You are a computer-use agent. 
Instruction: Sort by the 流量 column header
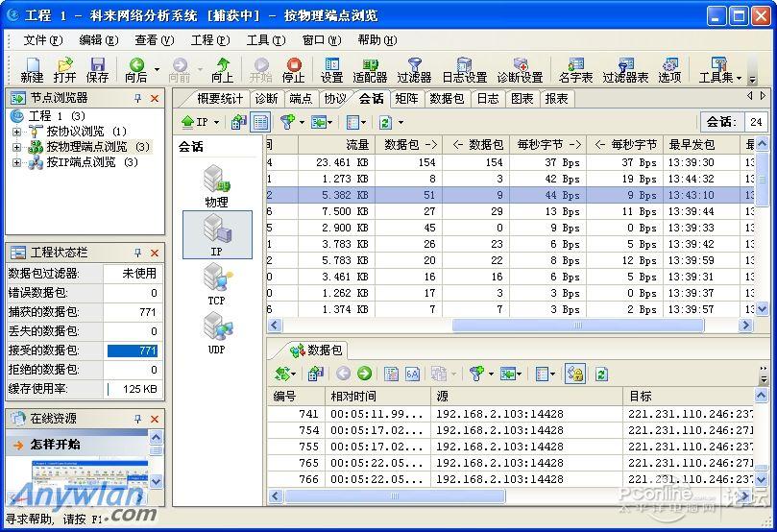[336, 144]
